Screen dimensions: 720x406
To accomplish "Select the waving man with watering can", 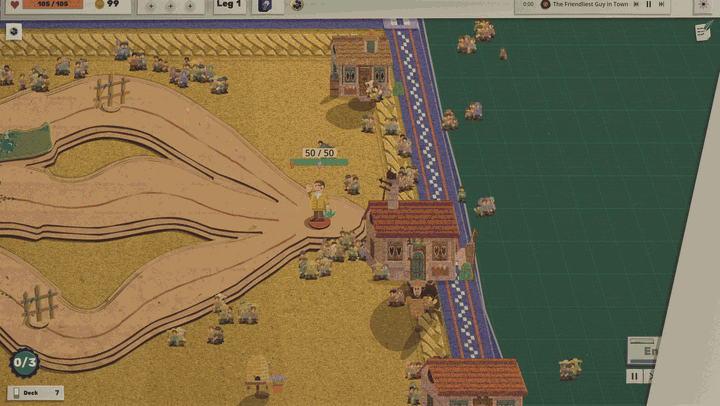I will coord(319,204).
